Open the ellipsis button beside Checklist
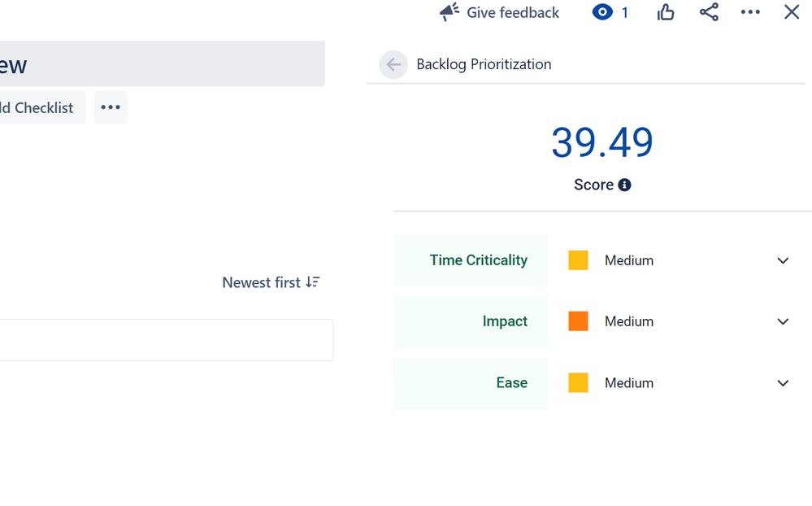Screen dimensions: 812x506 coord(111,107)
